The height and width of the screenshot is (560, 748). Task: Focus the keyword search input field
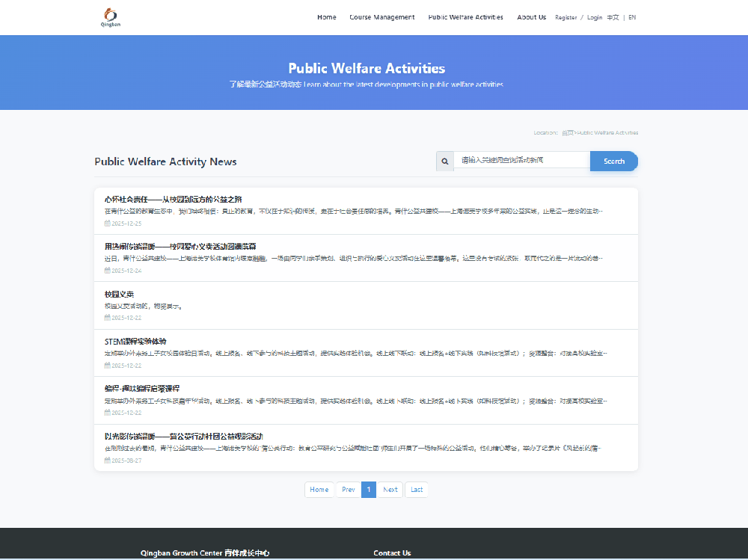[x=522, y=160]
